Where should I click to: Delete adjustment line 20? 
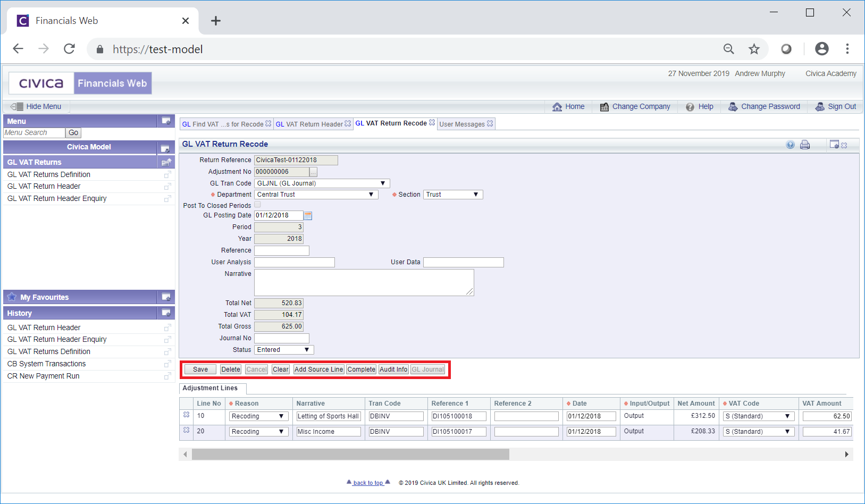click(x=187, y=430)
